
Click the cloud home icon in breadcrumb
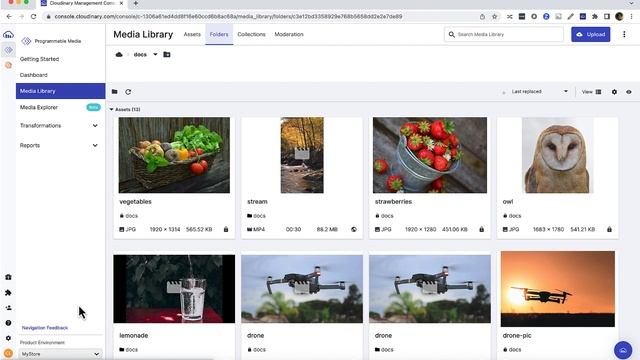tap(119, 54)
